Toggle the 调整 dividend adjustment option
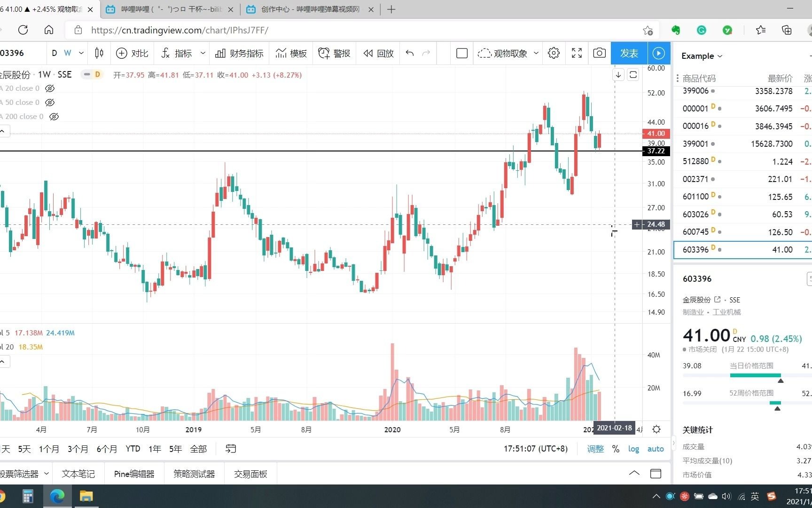Screen dimensions: 812x508 [595, 449]
